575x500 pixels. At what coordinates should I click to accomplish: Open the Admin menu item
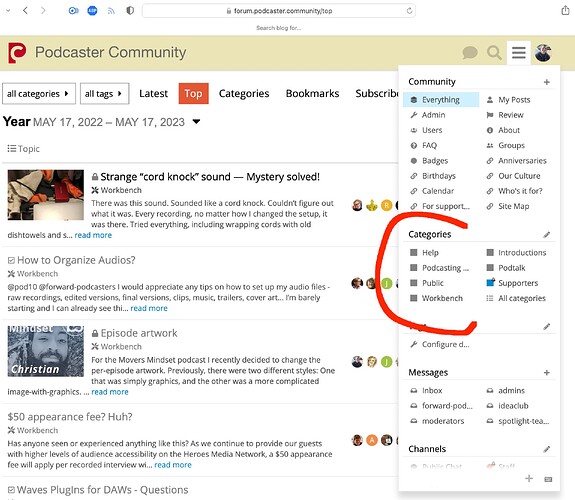pos(433,115)
